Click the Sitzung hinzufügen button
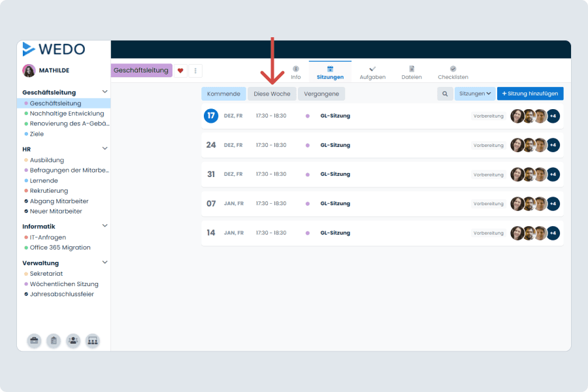Screen dimensions: 588x392 tap(530, 94)
